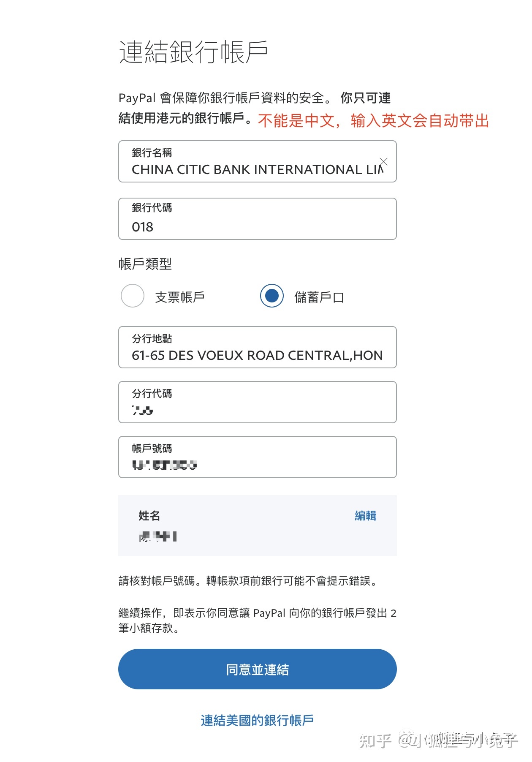The image size is (532, 762).
Task: Click the 帳戶號碼 input field
Action: click(x=258, y=457)
